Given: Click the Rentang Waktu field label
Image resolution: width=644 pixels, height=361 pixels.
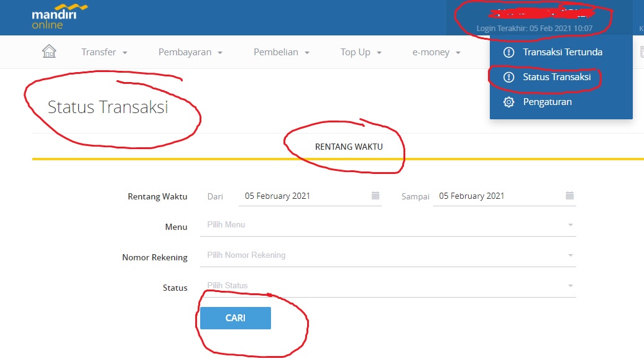Looking at the screenshot, I should (157, 197).
